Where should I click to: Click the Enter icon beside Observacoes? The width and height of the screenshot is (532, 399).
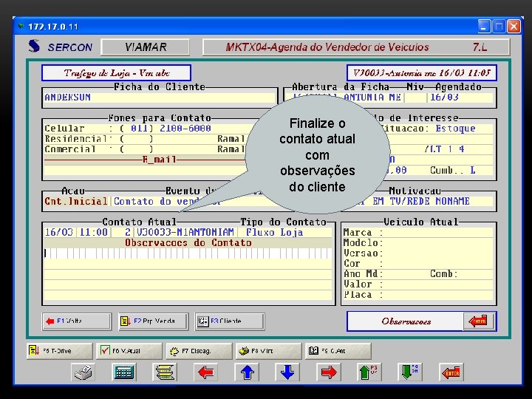478,321
